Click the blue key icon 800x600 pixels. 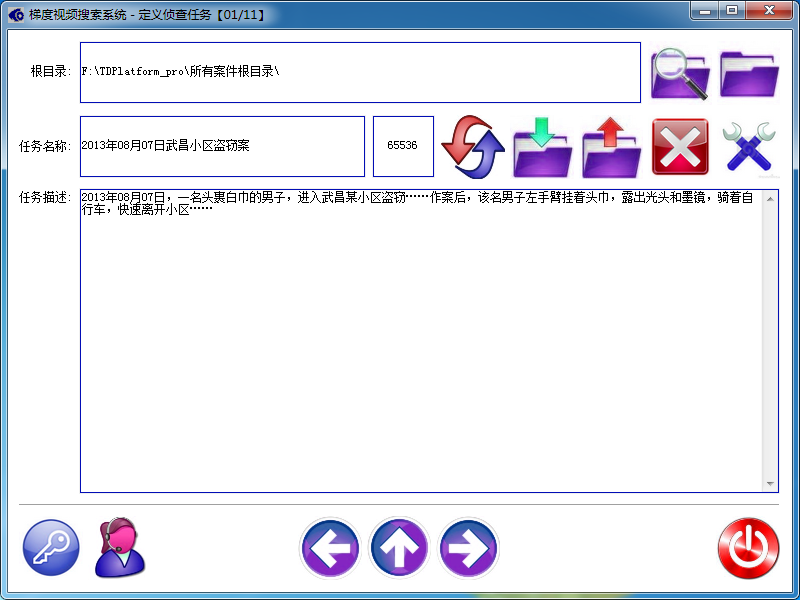coord(51,547)
